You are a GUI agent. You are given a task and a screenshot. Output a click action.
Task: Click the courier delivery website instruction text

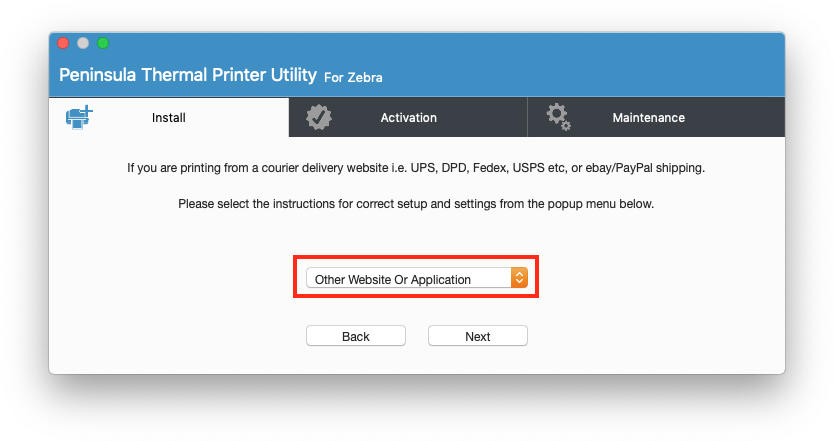tap(416, 168)
